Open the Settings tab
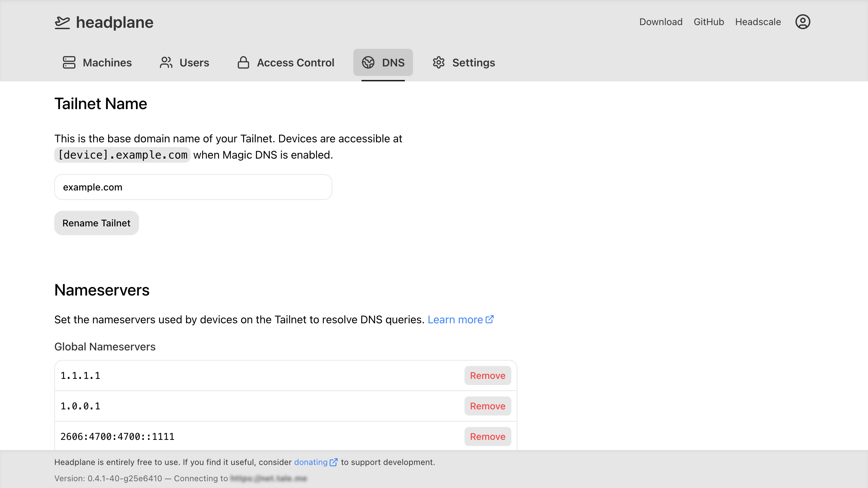 (x=464, y=62)
